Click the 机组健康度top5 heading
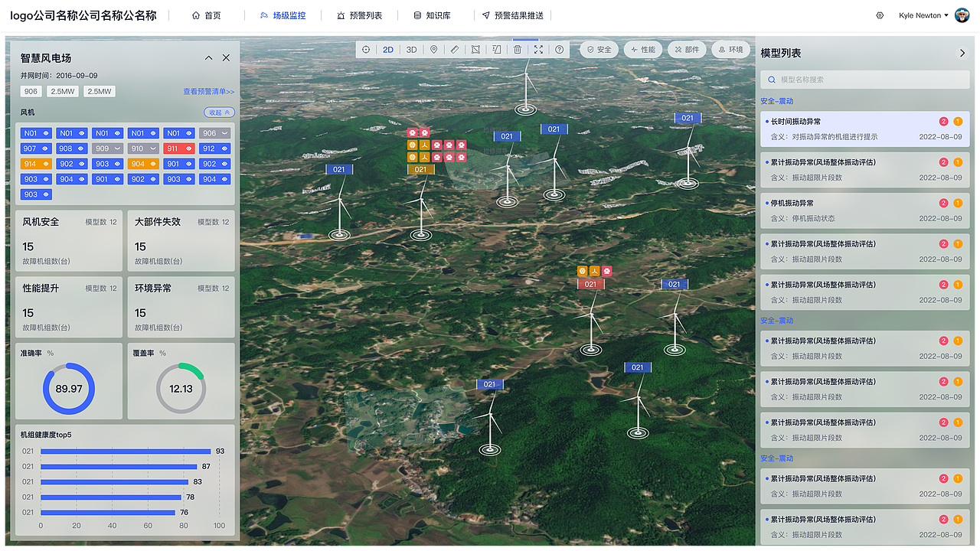This screenshot has width=980, height=551. coord(47,435)
